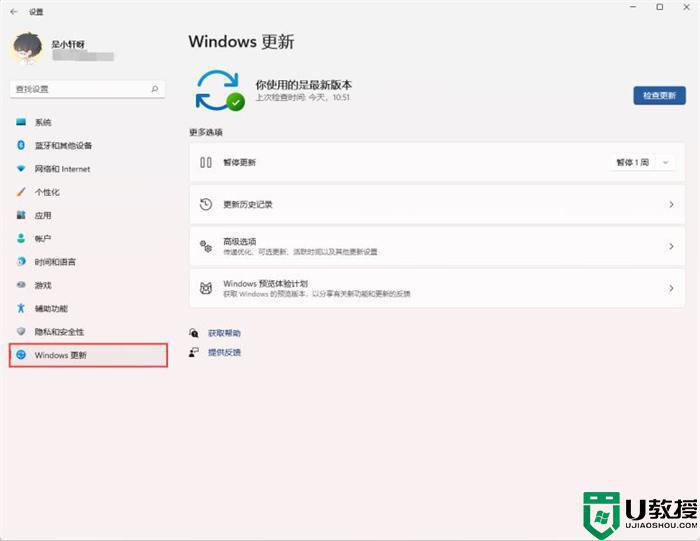Open 辅助功能 settings
Screen dimensions: 700x541
tap(88, 308)
